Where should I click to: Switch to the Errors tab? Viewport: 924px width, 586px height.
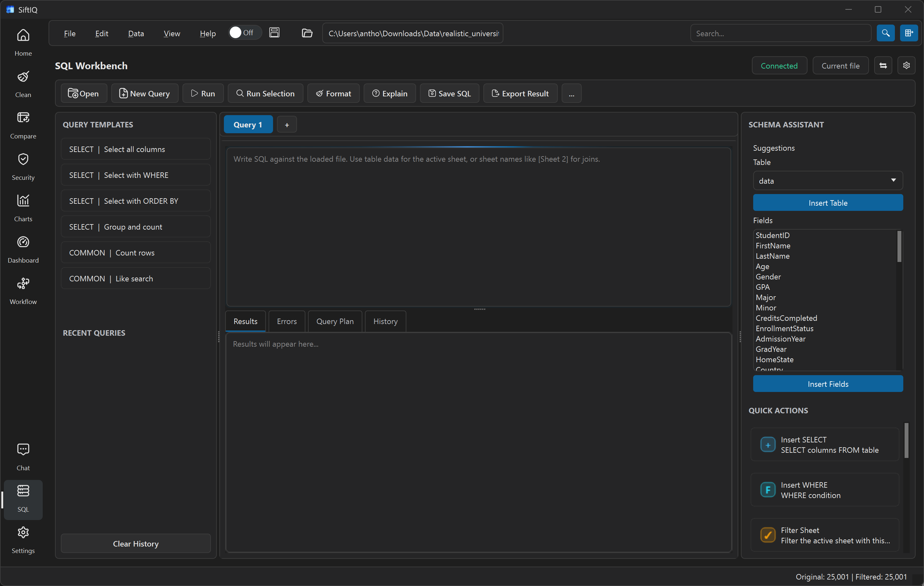pyautogui.click(x=287, y=321)
